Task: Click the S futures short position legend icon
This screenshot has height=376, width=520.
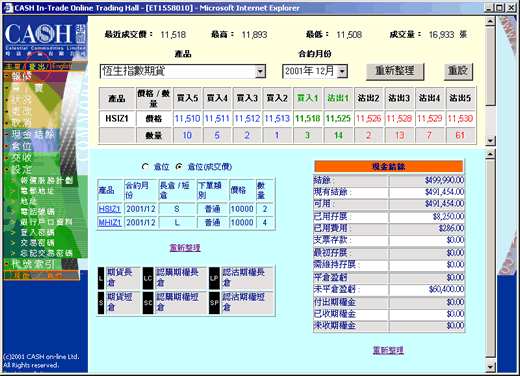Action: click(101, 303)
